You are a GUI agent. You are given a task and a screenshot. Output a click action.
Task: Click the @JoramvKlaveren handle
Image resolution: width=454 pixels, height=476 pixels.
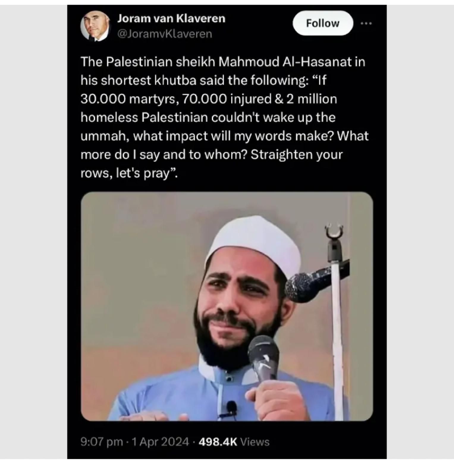165,34
